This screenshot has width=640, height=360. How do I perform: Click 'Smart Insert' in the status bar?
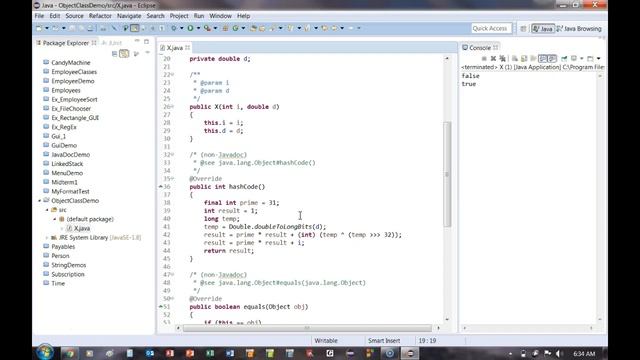point(384,340)
